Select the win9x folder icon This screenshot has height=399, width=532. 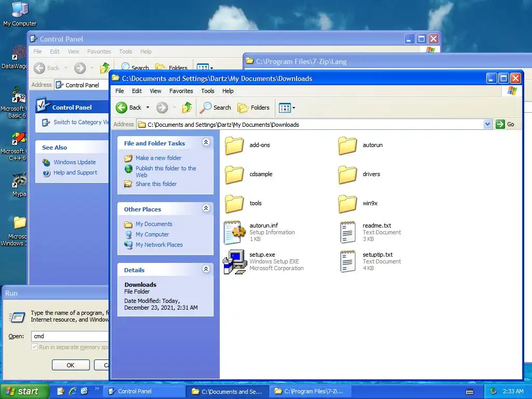point(348,204)
